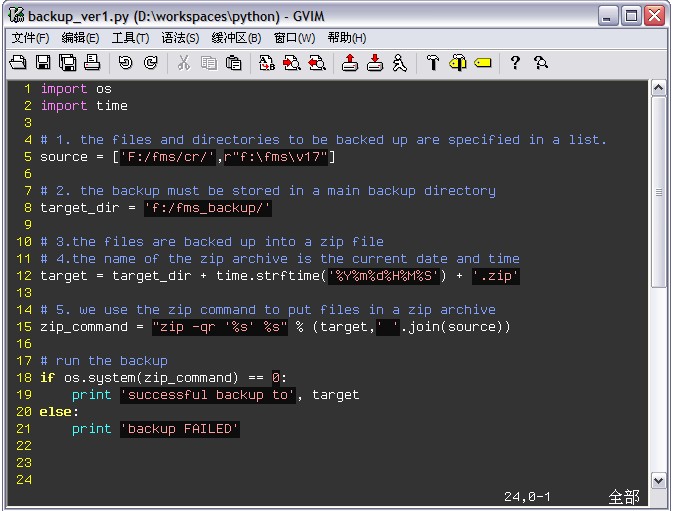Click the scrollbar down arrow
The height and width of the screenshot is (511, 673).
(658, 480)
